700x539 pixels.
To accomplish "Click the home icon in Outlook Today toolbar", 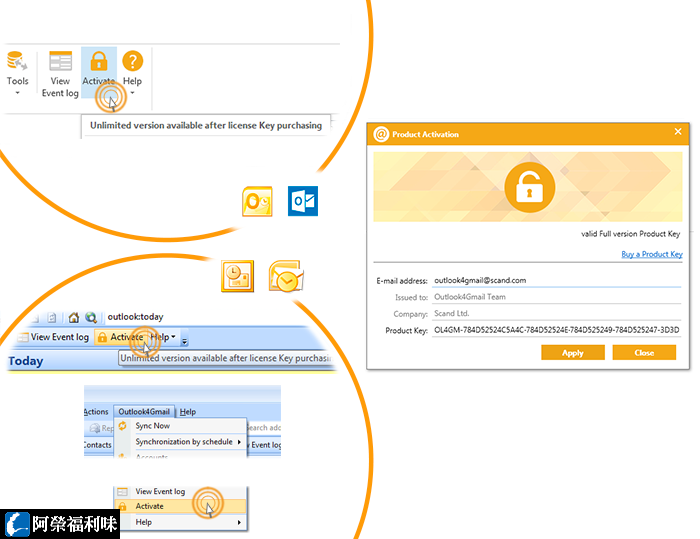I will (x=74, y=318).
